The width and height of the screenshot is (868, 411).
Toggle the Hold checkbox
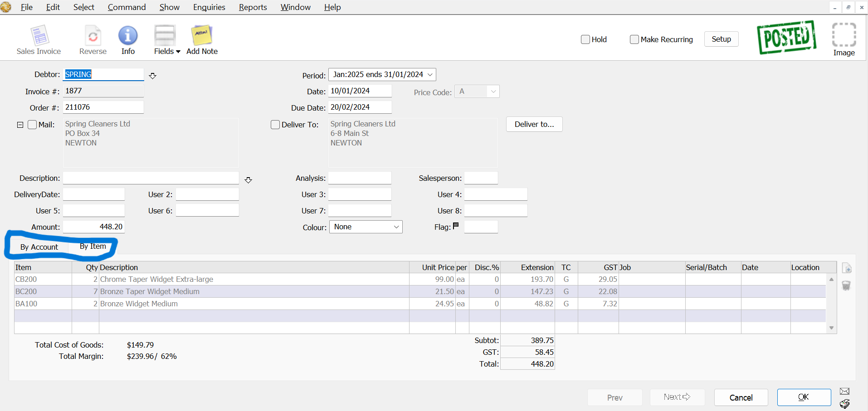pyautogui.click(x=585, y=39)
